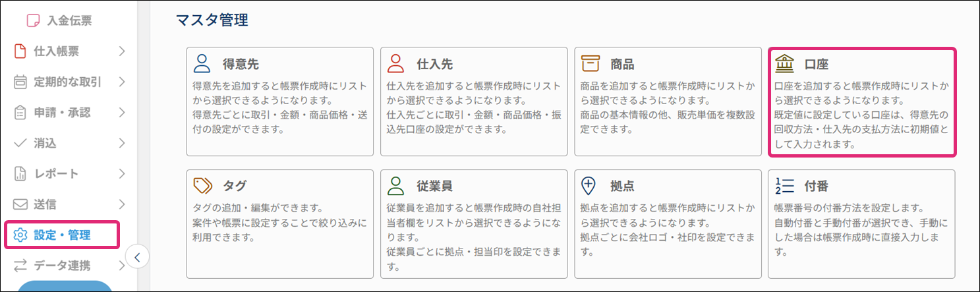The width and height of the screenshot is (980, 292).
Task: Click the 口座 bank building icon
Action: 784,64
